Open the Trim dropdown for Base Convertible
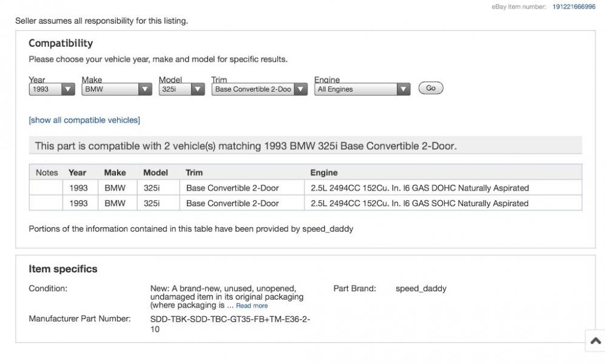Screen dimensions: 605x364 tap(260, 89)
